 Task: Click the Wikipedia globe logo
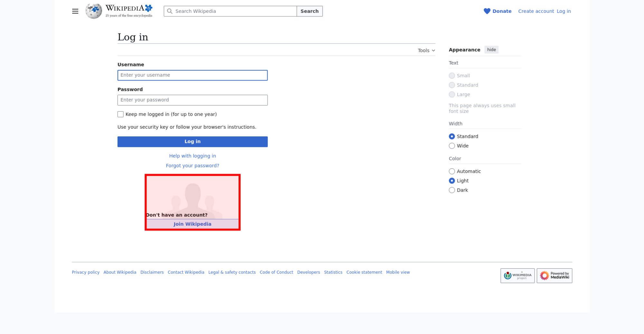93,11
